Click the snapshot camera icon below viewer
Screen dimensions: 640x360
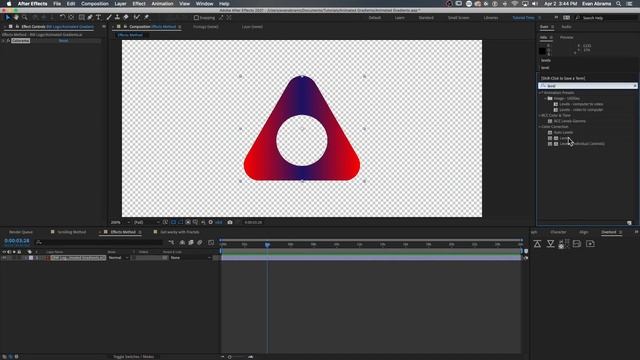click(230, 222)
